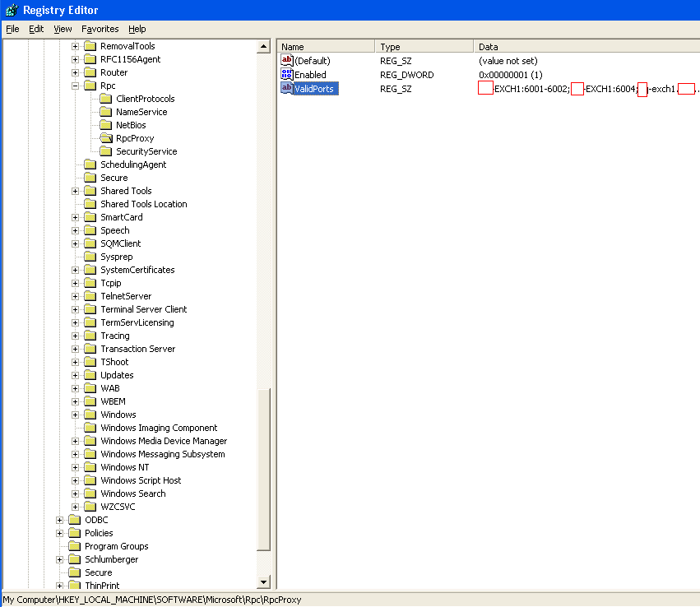Select the Secure key under Schlumberger

point(98,572)
